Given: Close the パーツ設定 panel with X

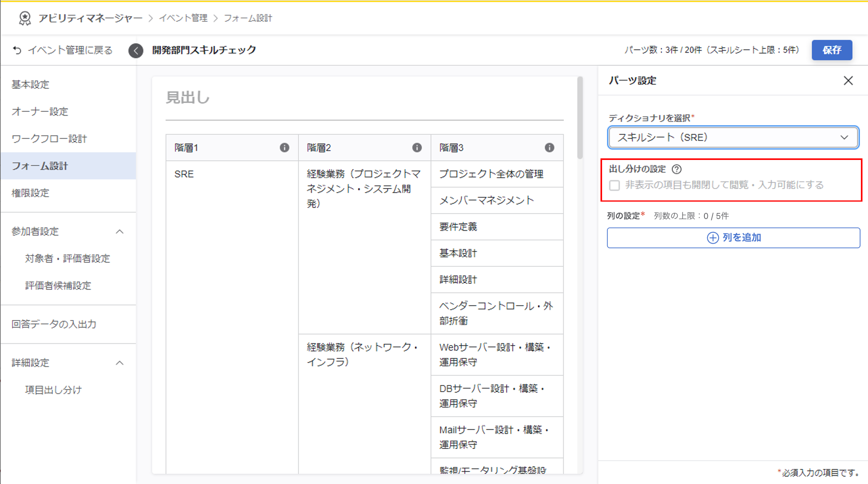Looking at the screenshot, I should [848, 81].
